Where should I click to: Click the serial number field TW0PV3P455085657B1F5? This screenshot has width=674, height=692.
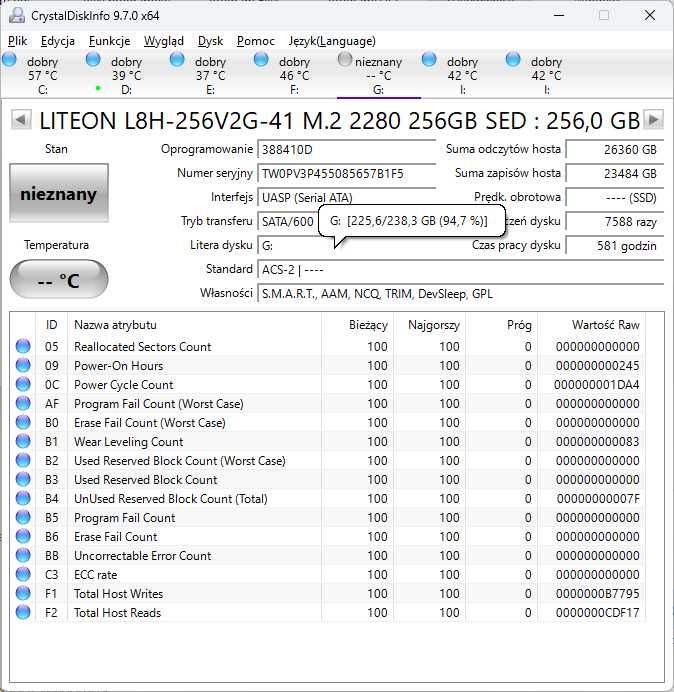pyautogui.click(x=346, y=173)
